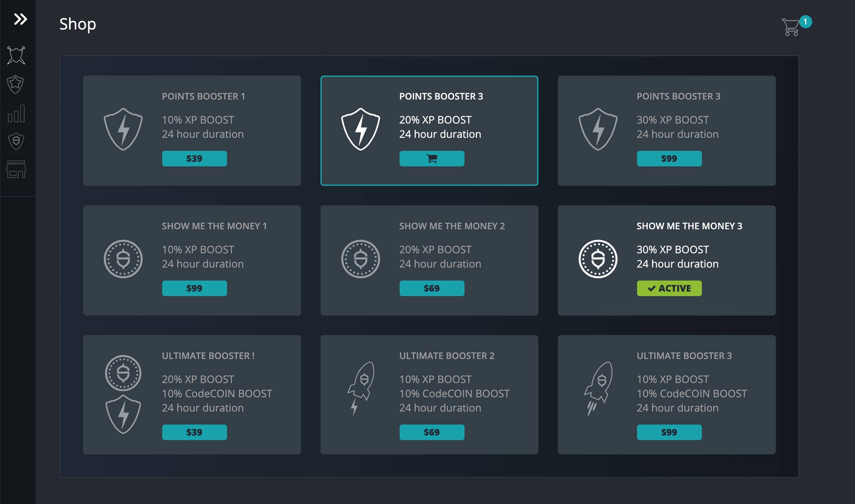Select ULTIMATE BOOSTER 2 title
Viewport: 855px width, 504px height.
[447, 356]
